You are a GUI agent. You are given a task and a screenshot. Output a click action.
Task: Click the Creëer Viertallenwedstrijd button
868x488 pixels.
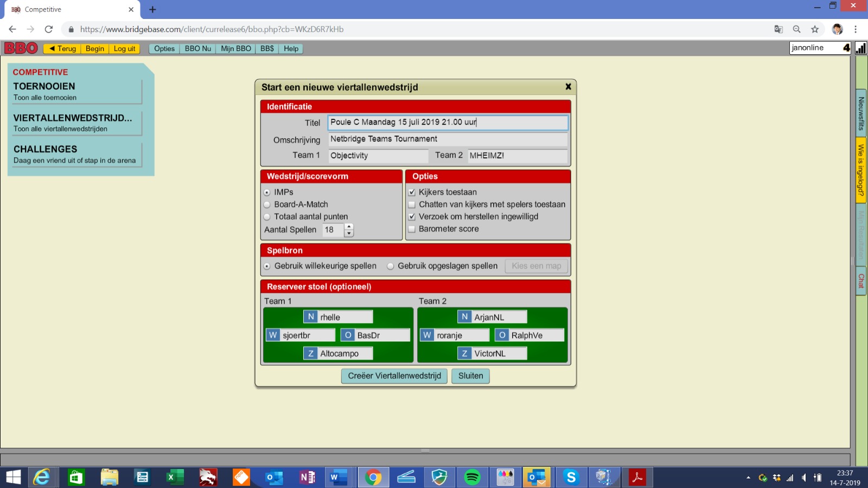coord(394,376)
